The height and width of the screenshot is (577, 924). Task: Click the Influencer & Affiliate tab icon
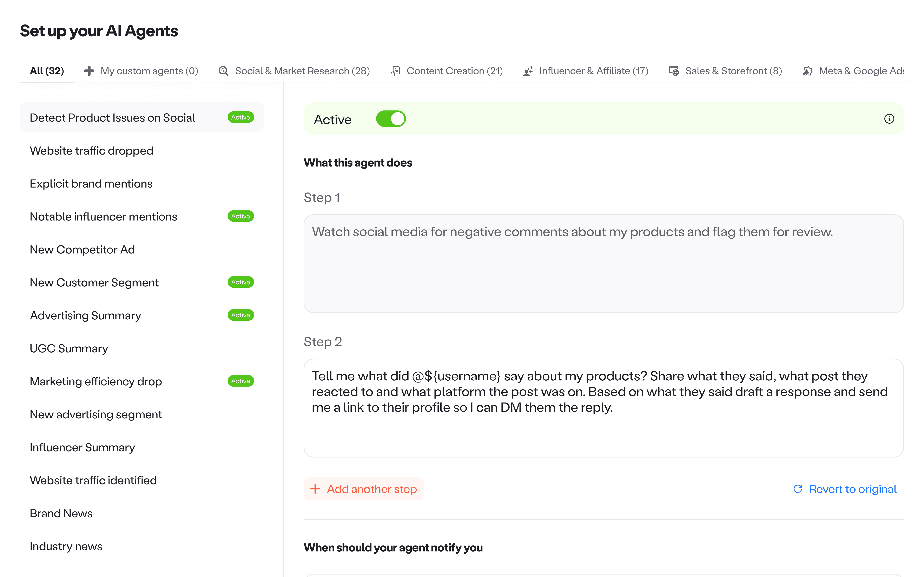click(x=528, y=71)
